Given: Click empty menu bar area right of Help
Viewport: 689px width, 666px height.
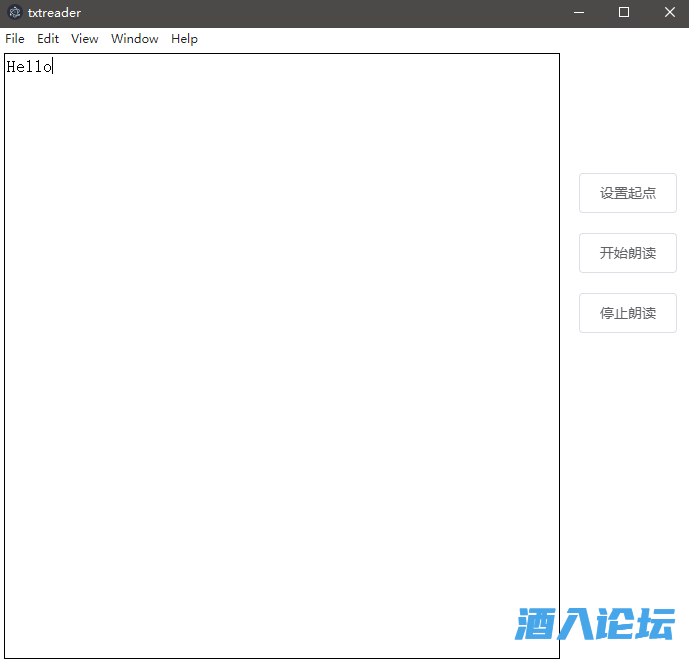Looking at the screenshot, I should click(400, 39).
